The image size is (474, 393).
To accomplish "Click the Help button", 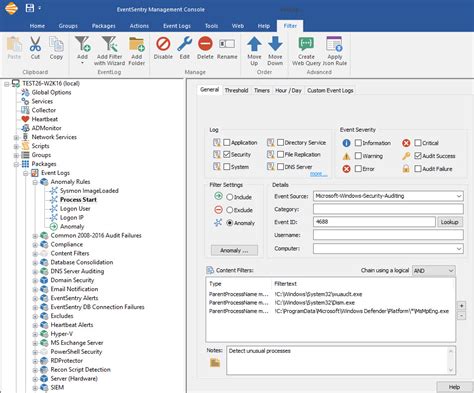I will point(455,387).
